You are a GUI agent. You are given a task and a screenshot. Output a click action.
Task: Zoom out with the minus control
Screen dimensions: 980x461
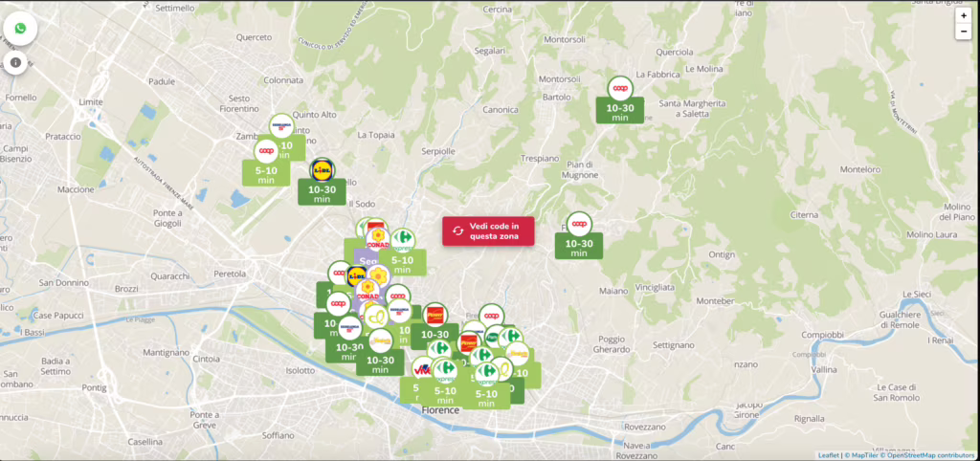point(963,32)
